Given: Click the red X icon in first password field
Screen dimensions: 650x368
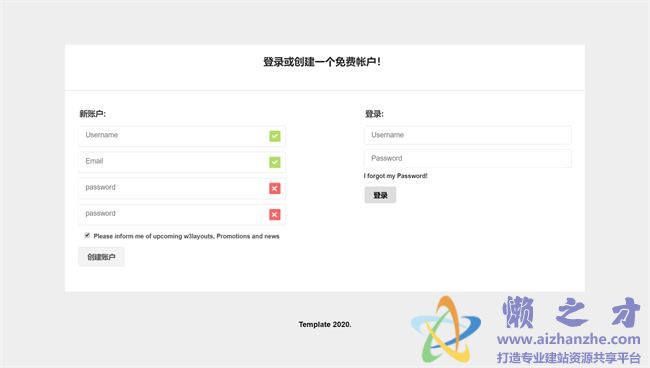Looking at the screenshot, I should tap(274, 188).
